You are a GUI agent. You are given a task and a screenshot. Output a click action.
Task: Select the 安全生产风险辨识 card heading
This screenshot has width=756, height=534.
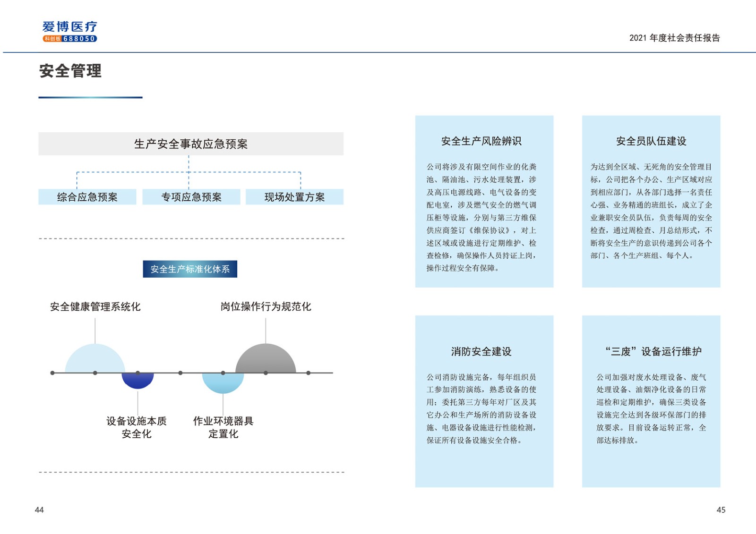pos(481,141)
